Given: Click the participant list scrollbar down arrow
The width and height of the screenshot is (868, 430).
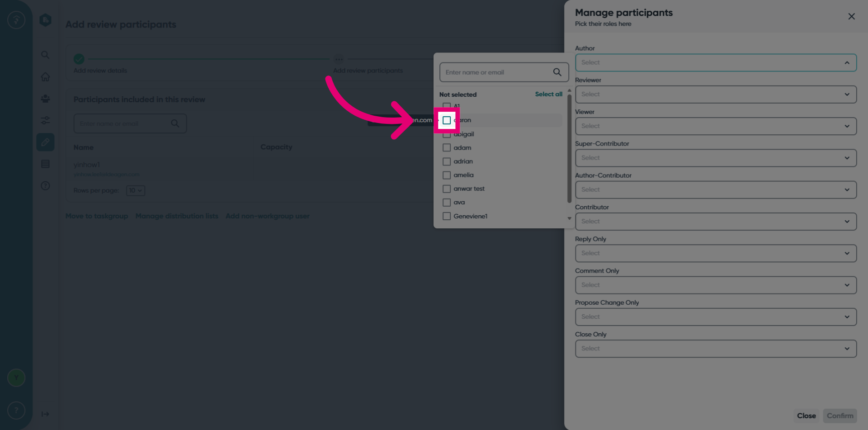Looking at the screenshot, I should pos(569,218).
